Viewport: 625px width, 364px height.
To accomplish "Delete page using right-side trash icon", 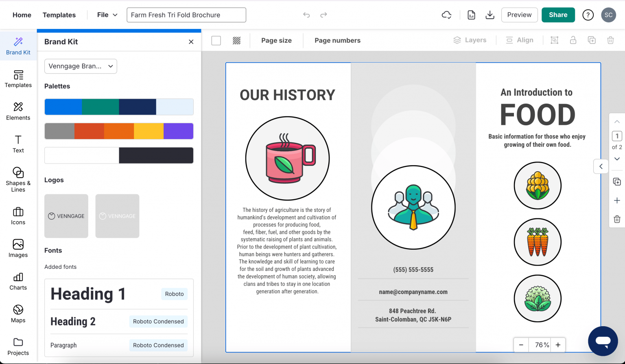I will [617, 219].
